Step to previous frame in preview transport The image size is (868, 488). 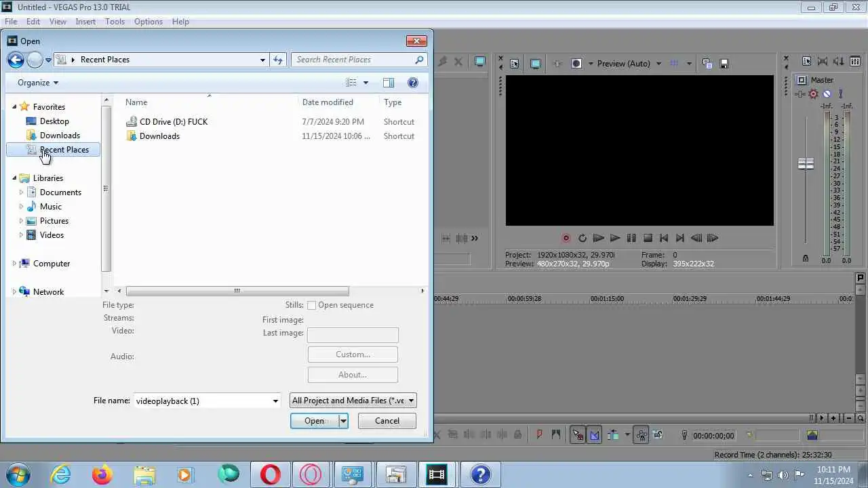point(696,239)
